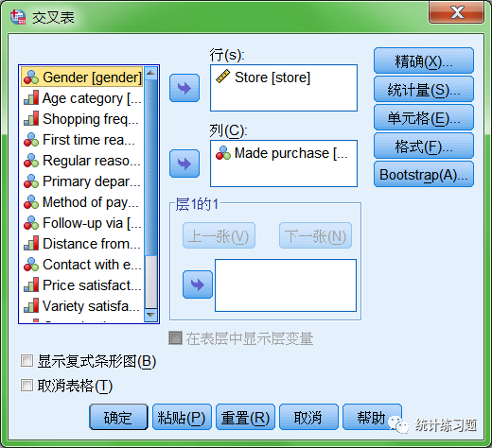
Task: Click the ordinal icon beside Distance from
Action: tap(31, 244)
